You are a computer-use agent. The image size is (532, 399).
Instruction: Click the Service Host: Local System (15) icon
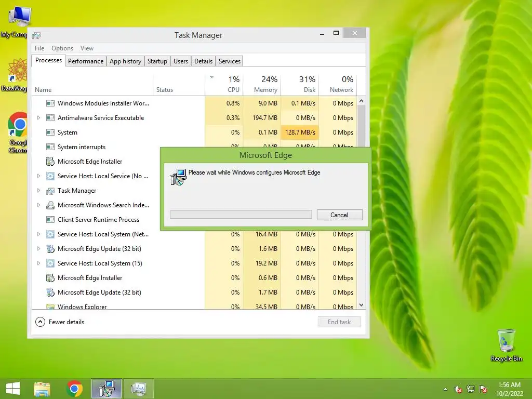coord(50,263)
